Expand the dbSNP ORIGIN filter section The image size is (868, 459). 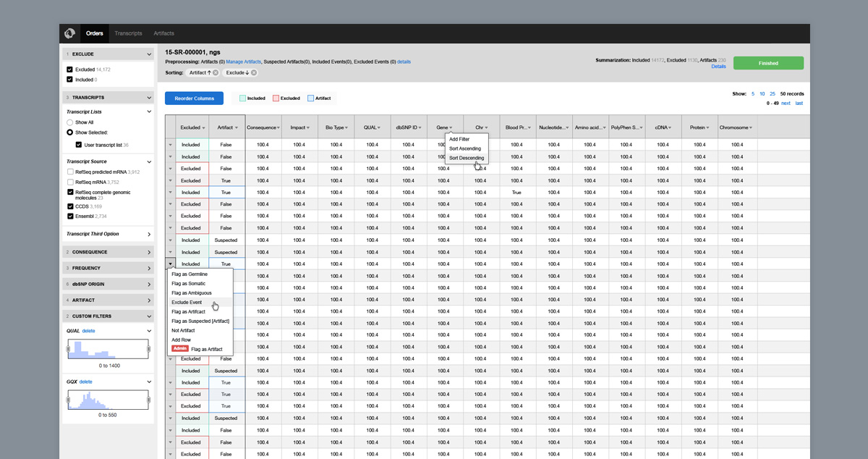tap(149, 285)
